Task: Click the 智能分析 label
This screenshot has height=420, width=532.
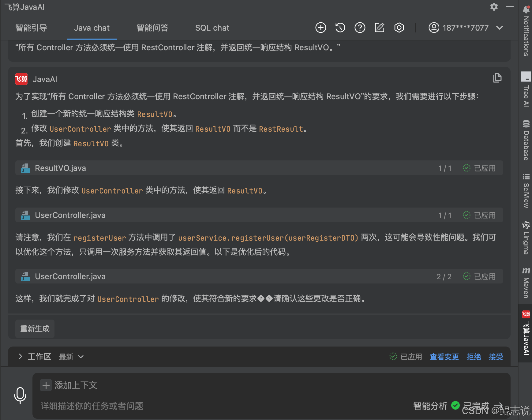Action: tap(430, 406)
